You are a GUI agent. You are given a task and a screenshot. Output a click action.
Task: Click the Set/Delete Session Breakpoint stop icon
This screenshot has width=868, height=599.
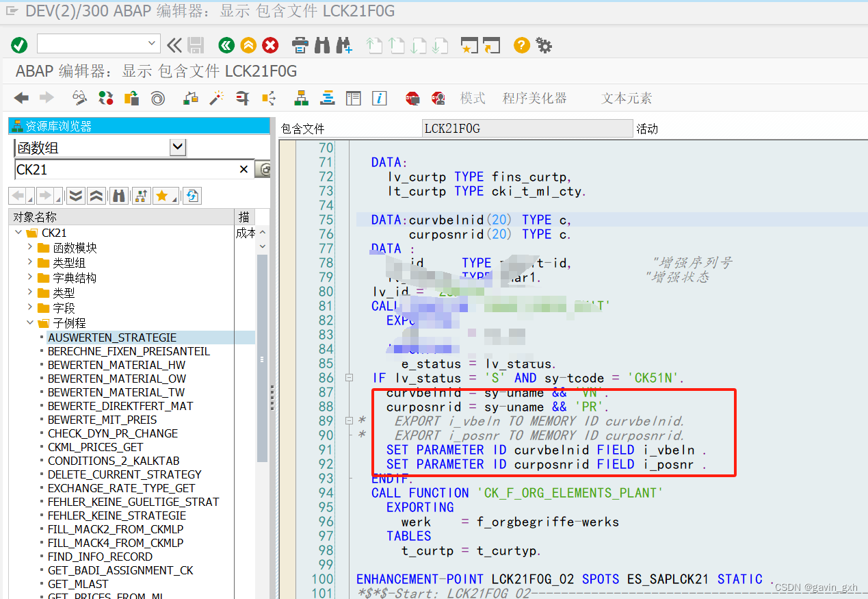click(412, 98)
